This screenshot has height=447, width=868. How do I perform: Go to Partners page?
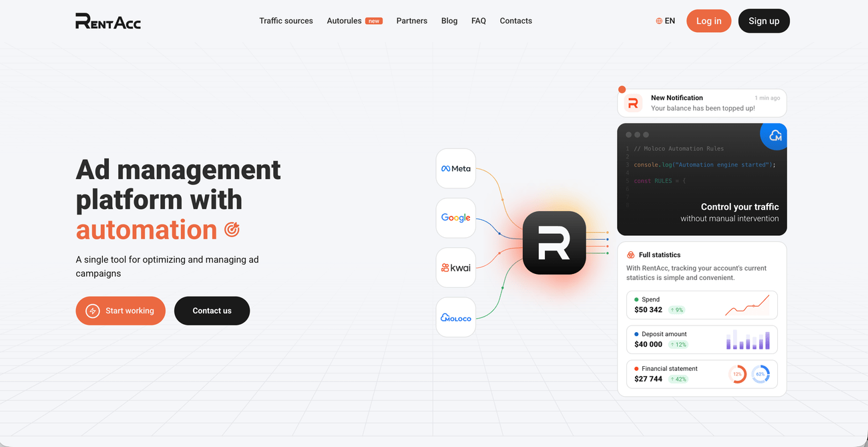pos(411,21)
